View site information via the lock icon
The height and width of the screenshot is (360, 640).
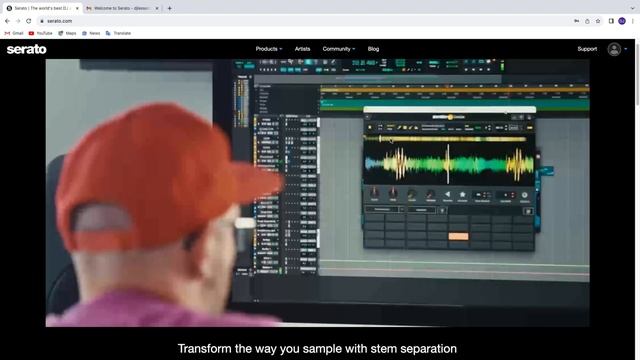pyautogui.click(x=42, y=21)
